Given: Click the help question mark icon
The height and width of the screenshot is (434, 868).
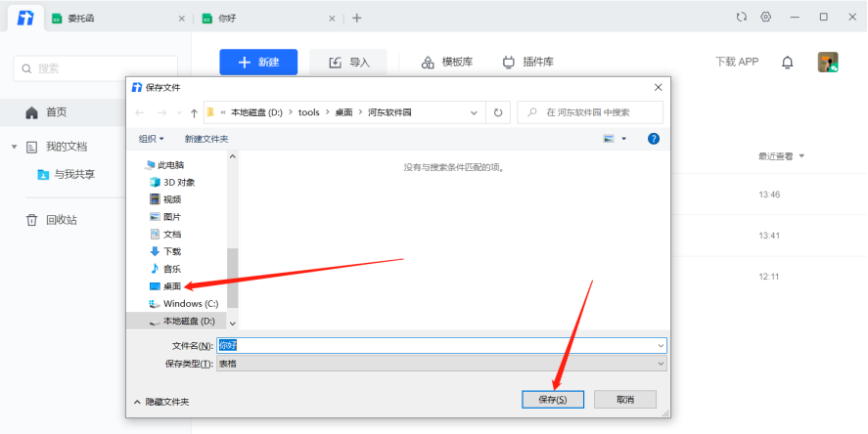Looking at the screenshot, I should 654,139.
